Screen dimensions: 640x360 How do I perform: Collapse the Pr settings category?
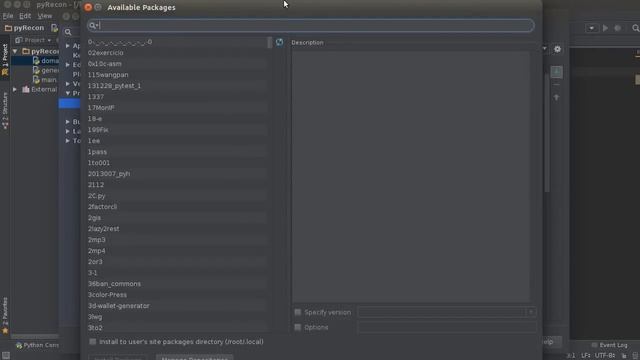68,93
